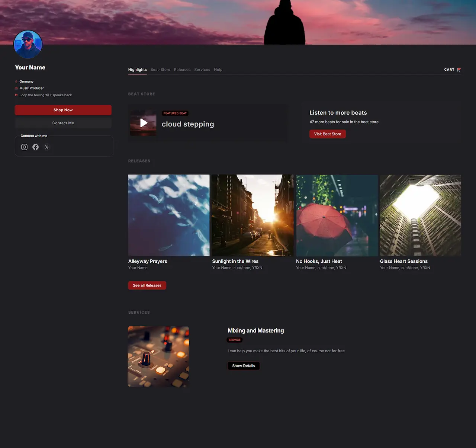Play the featured beat cloud stepping

(x=143, y=123)
